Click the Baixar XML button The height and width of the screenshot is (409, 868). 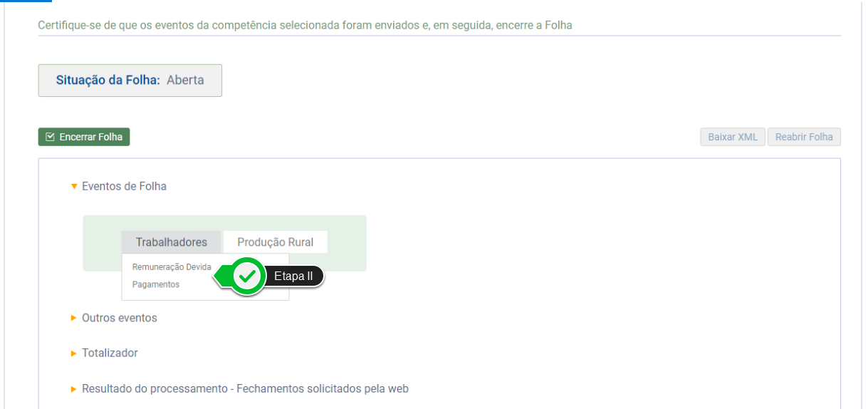click(733, 137)
